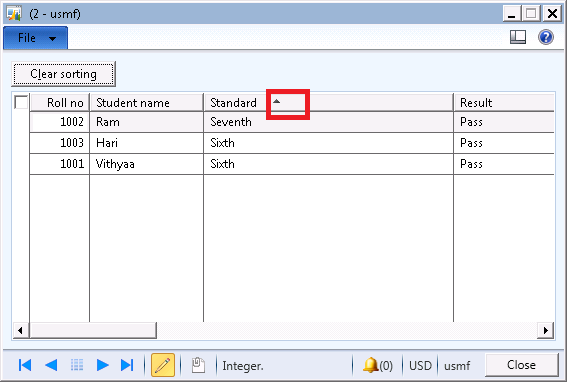Open the File menu dropdown
The width and height of the screenshot is (567, 382).
pos(35,38)
